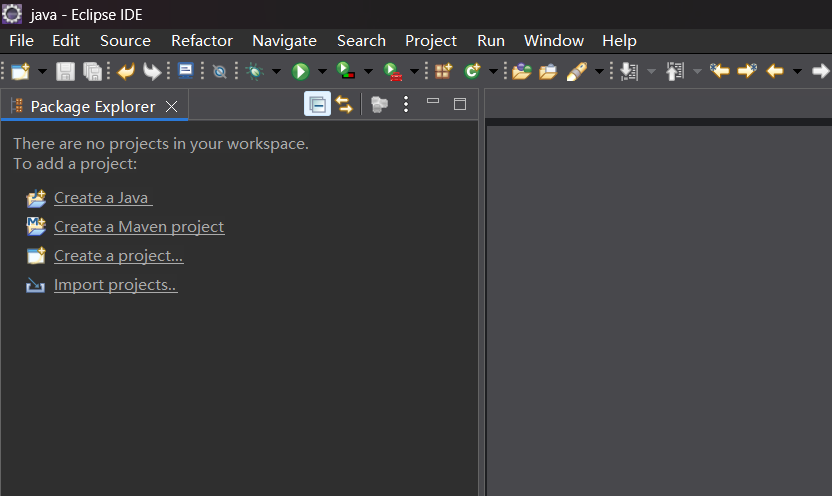Open the Edit menu

tap(66, 41)
